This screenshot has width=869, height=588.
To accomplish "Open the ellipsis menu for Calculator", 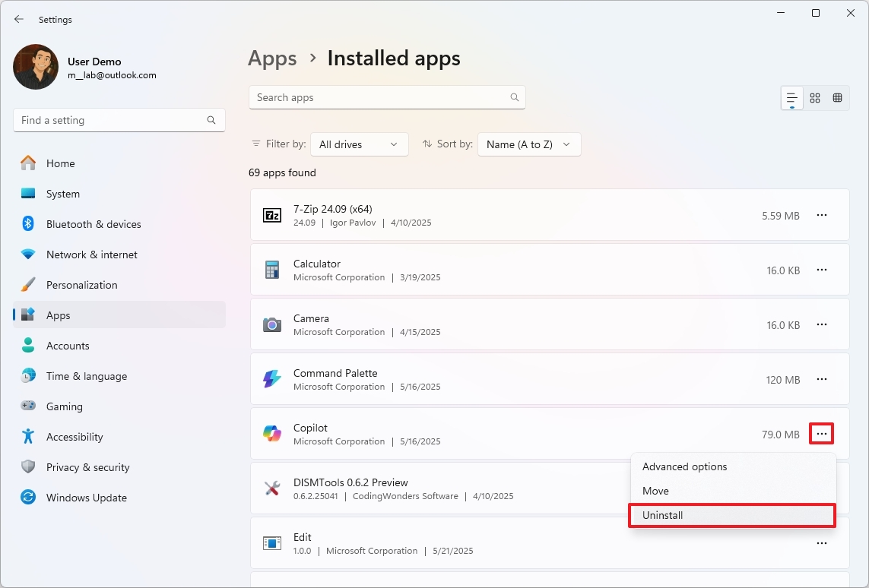I will click(x=821, y=270).
